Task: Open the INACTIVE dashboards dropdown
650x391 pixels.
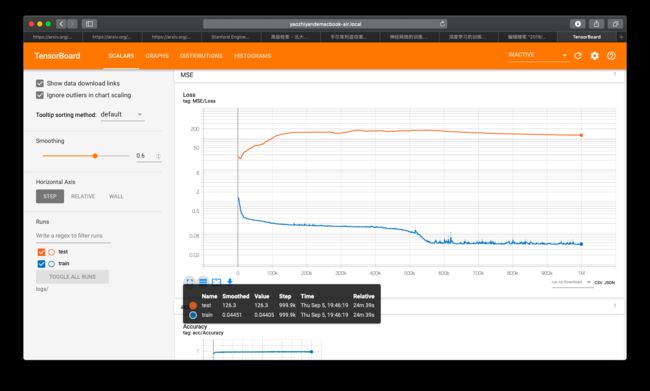Action: [538, 55]
